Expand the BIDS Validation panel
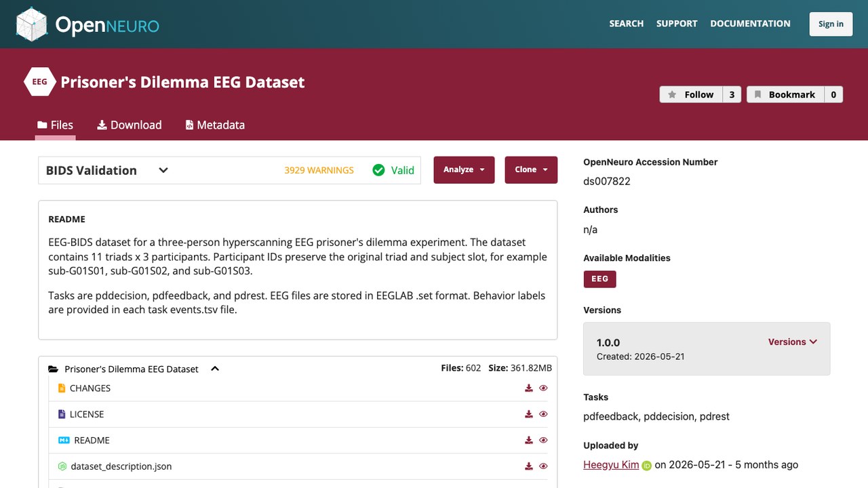Screen dimensions: 868x488 pyautogui.click(x=163, y=170)
